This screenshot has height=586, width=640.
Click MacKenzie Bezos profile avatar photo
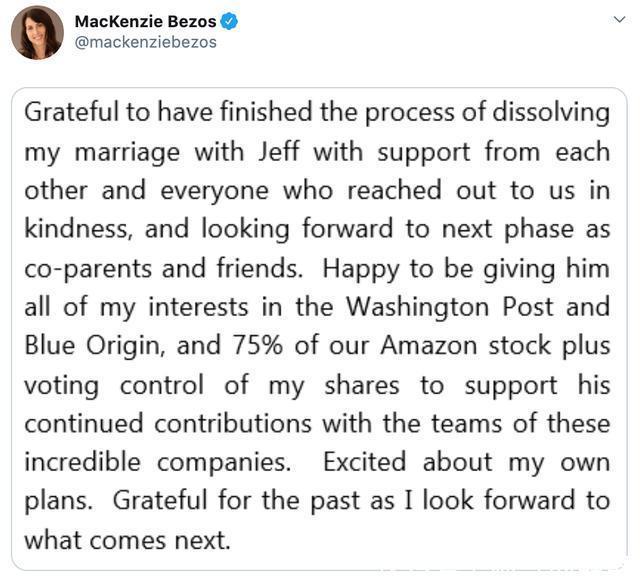(37, 31)
